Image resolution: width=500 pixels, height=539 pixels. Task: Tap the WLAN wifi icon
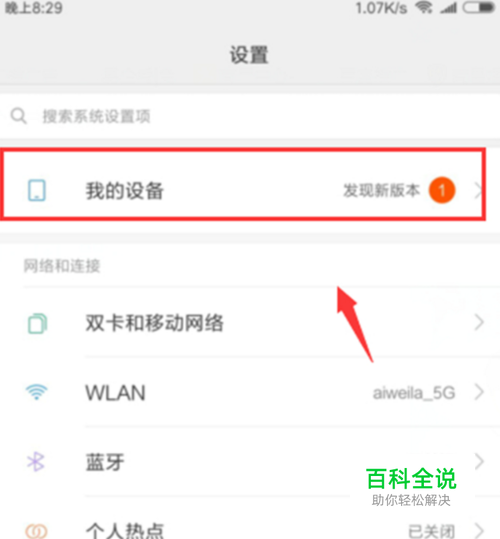(x=36, y=392)
